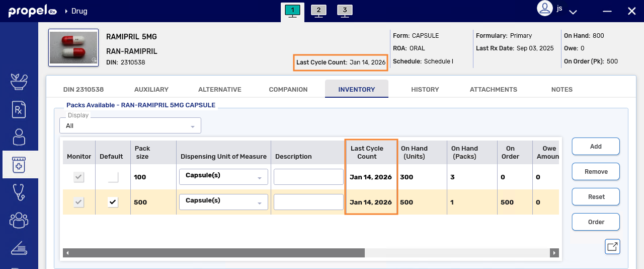Click the Description field for pack 500

point(308,202)
